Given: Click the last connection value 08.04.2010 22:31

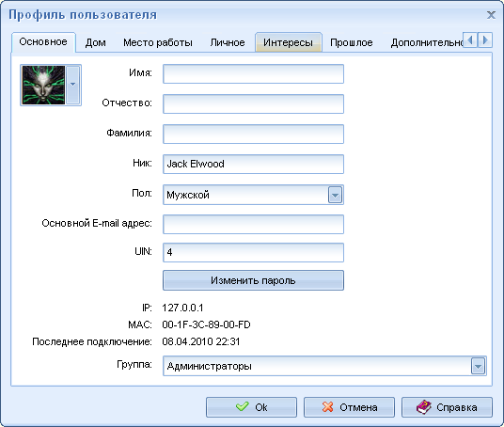Looking at the screenshot, I should tap(201, 341).
